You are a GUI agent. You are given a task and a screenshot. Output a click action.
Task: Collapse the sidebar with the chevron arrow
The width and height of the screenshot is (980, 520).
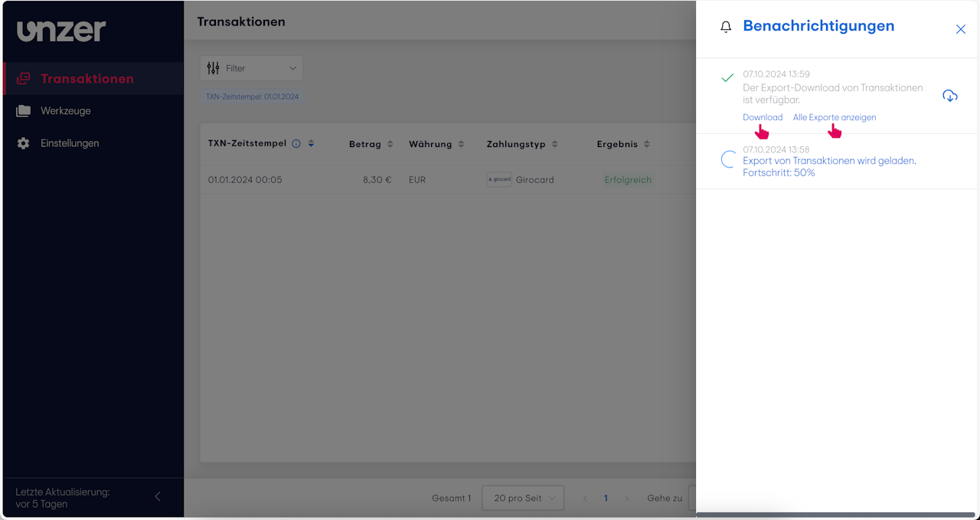[x=158, y=496]
